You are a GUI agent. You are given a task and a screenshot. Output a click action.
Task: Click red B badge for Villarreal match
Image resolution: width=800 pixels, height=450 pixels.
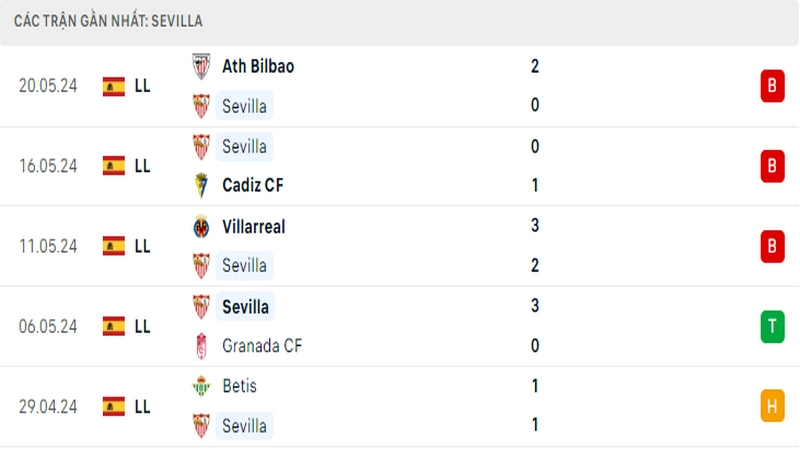pos(771,246)
